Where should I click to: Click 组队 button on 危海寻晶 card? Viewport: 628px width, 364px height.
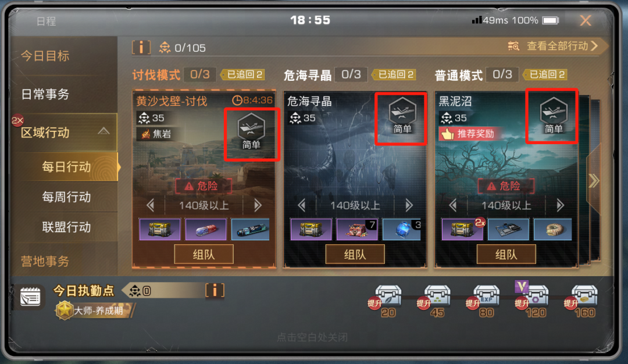click(x=355, y=254)
